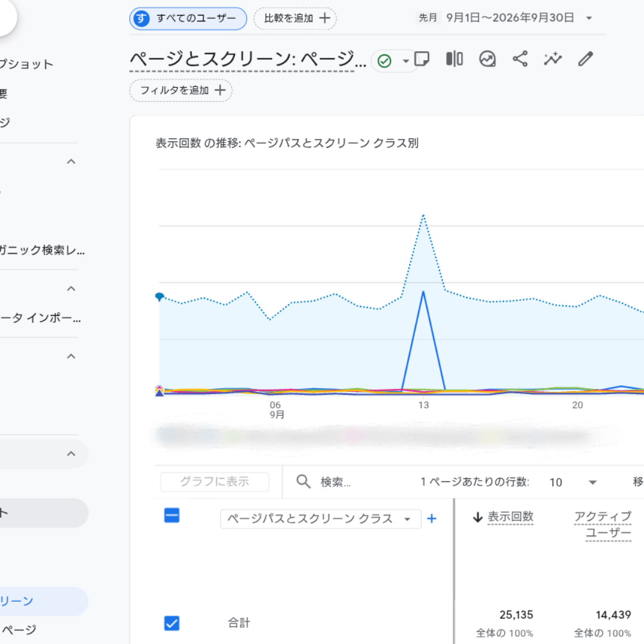Click the blue marker at chart start
Image resolution: width=644 pixels, height=644 pixels.
pyautogui.click(x=160, y=296)
